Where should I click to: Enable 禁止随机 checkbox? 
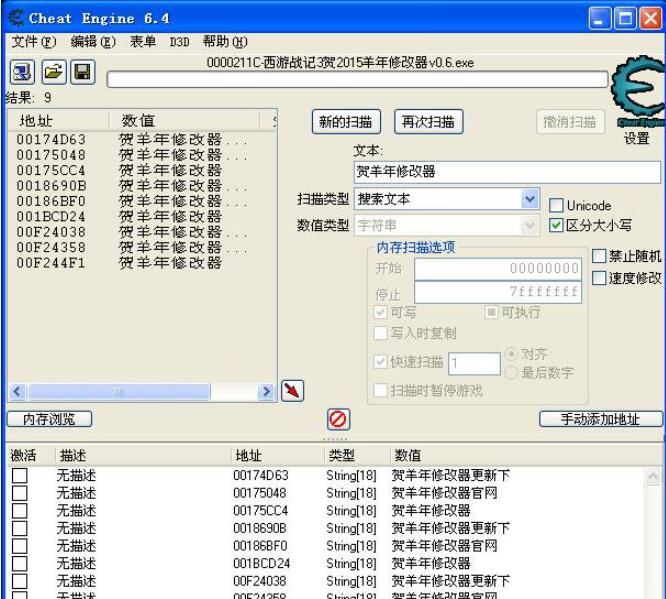(x=599, y=256)
